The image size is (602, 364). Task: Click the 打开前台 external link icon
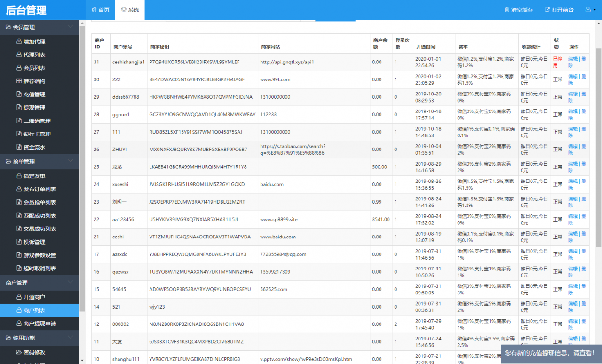[547, 9]
